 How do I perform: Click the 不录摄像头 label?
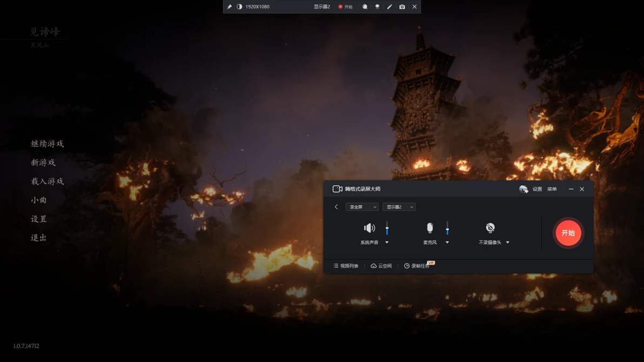[490, 243]
